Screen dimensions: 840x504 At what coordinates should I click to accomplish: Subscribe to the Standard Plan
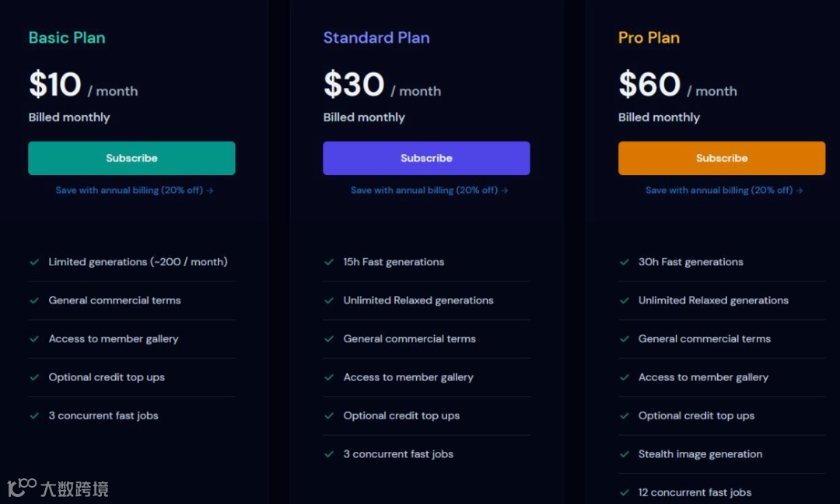(x=426, y=158)
